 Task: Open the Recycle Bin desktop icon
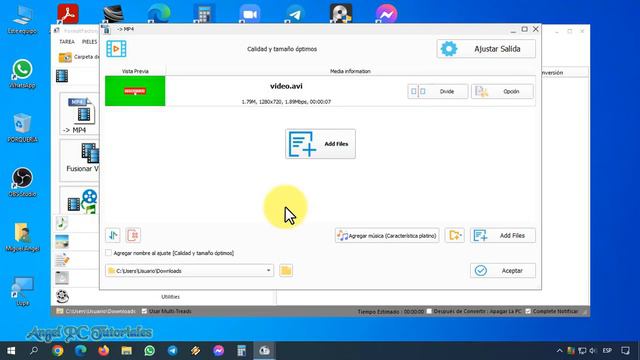(x=22, y=128)
